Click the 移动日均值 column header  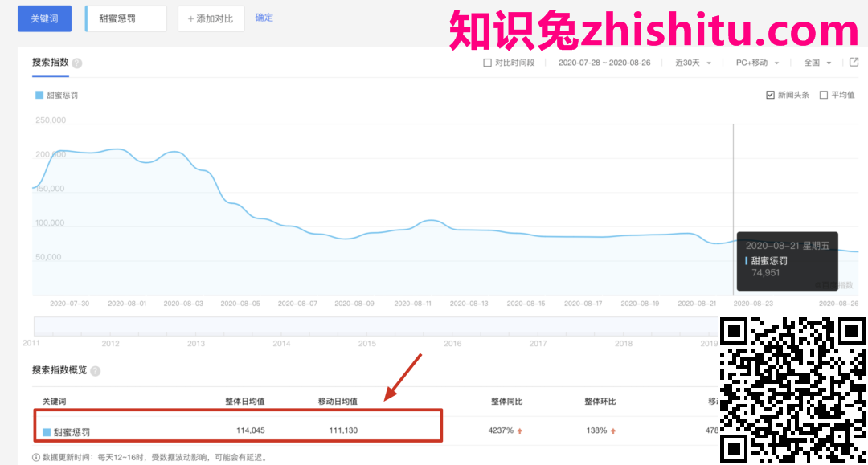point(338,402)
